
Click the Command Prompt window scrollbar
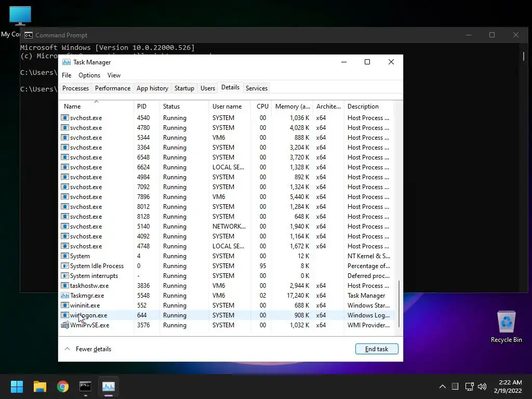(524, 56)
